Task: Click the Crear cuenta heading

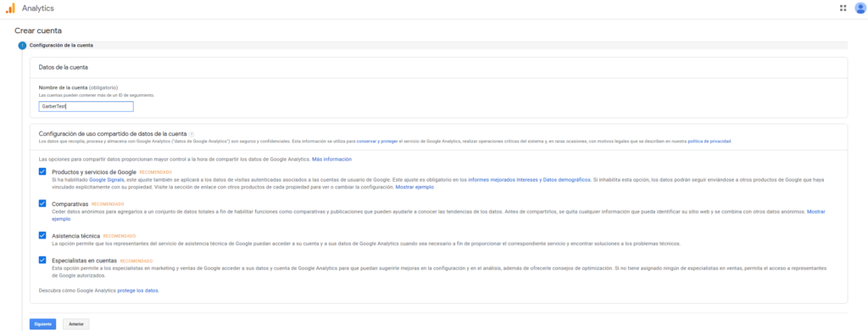Action: point(38,31)
